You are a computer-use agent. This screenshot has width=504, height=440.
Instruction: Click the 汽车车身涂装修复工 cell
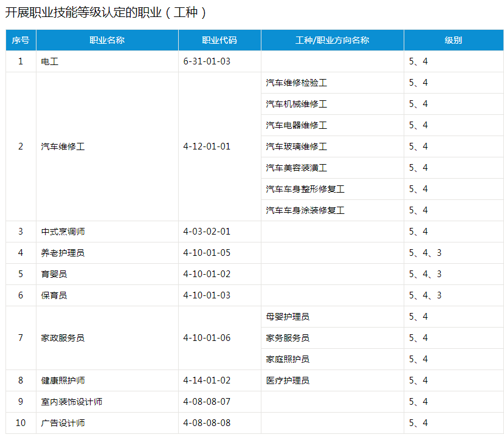[305, 210]
